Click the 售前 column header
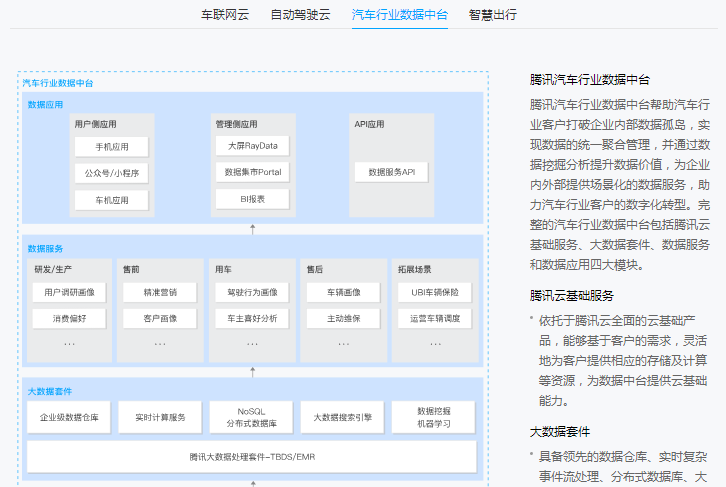This screenshot has width=726, height=487. (131, 269)
